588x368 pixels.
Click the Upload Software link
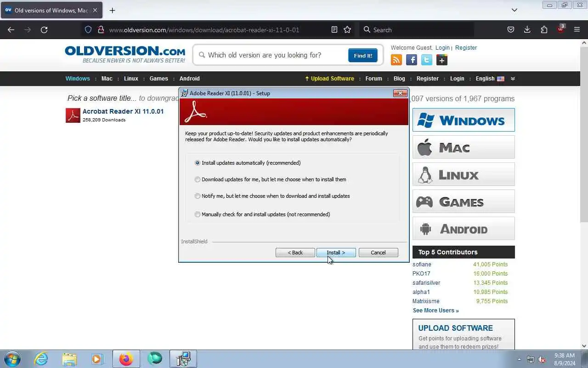pos(329,79)
